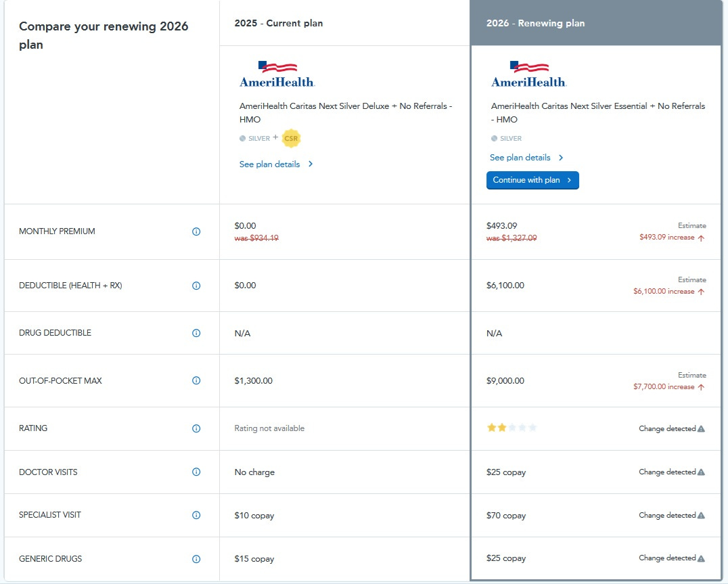Viewport: 728px width, 584px height.
Task: Click the warning triangle in Specialist Visit row
Action: pyautogui.click(x=701, y=515)
